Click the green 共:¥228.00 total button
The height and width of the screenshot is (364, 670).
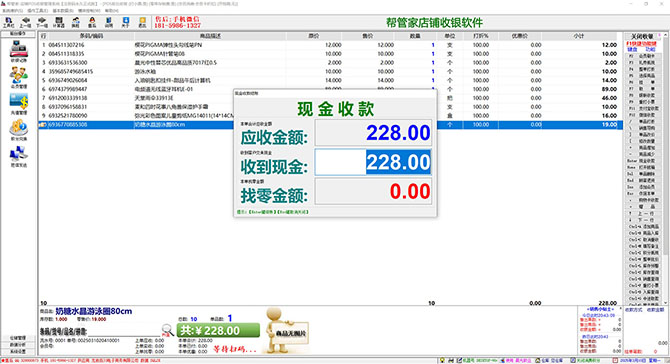click(218, 330)
